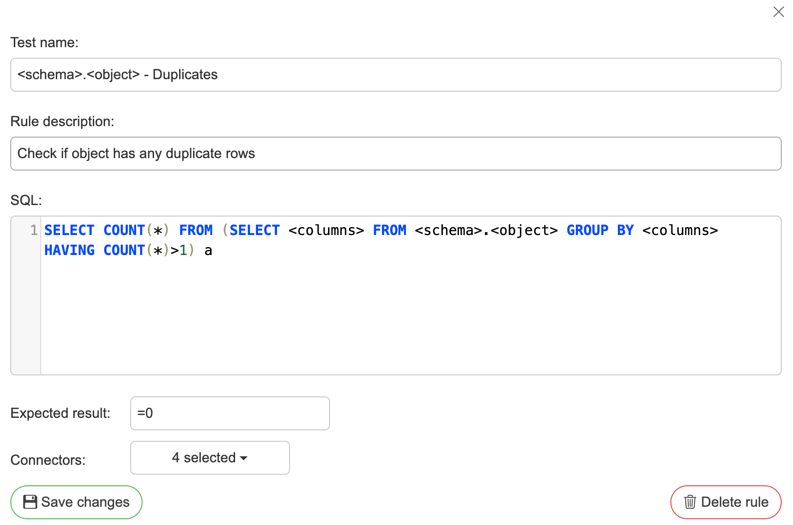Click the 'Rule description:' label
The width and height of the screenshot is (793, 525).
[x=62, y=122]
